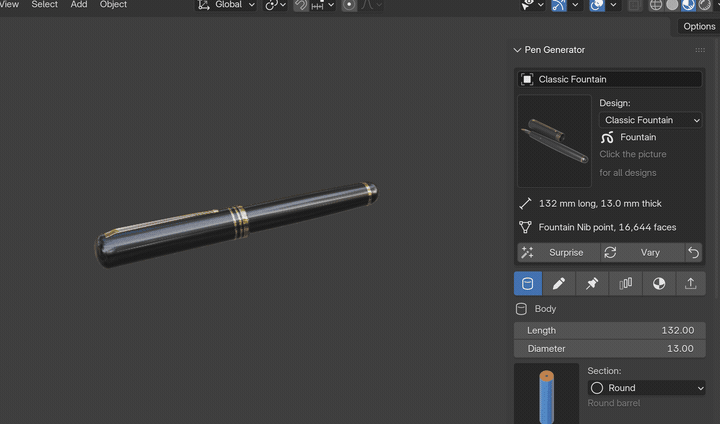Edit the Classic Fountain name field
720x424 pixels.
[x=610, y=79]
